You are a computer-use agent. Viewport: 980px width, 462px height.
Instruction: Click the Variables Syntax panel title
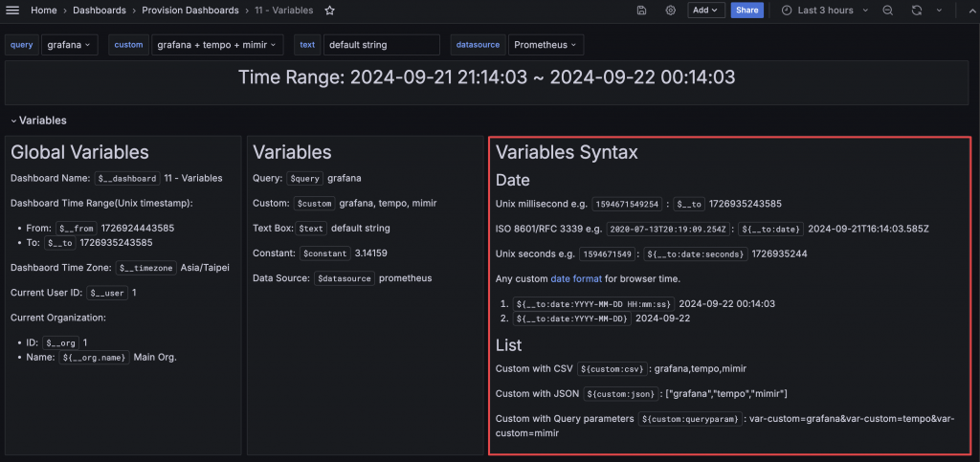[567, 152]
